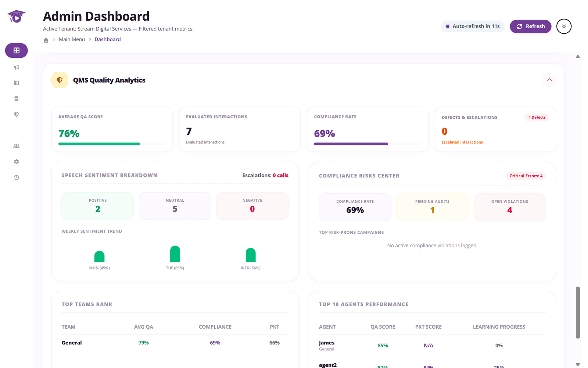Click the double-chevron expand button in header

[564, 26]
